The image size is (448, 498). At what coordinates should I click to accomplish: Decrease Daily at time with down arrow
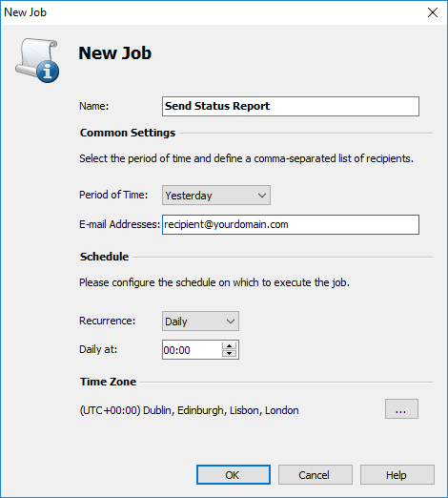(230, 354)
